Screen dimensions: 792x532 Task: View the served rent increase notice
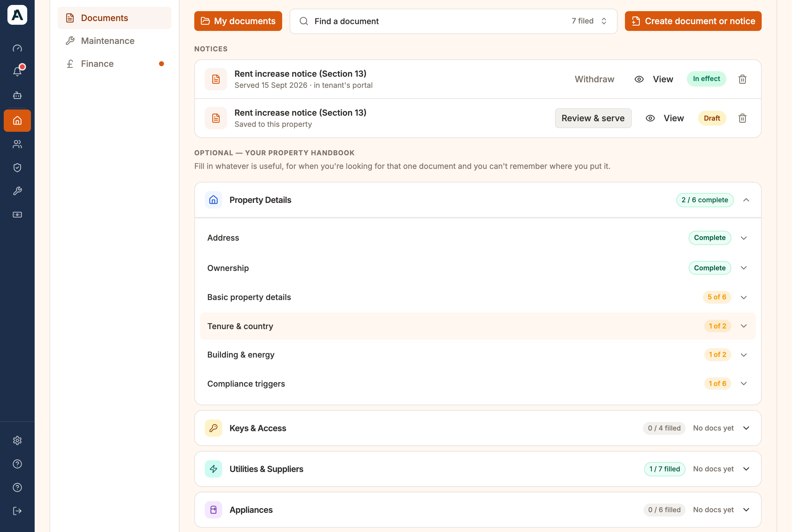click(x=653, y=79)
